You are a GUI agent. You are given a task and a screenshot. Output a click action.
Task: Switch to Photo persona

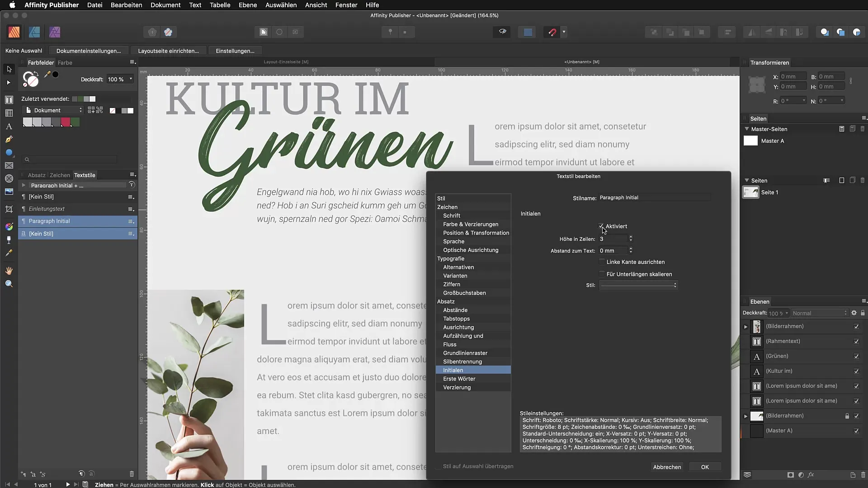point(55,32)
